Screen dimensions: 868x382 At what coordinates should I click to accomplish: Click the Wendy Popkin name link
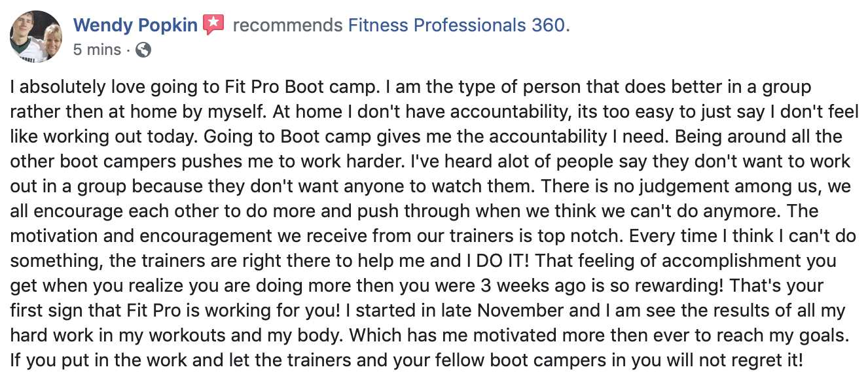(136, 26)
